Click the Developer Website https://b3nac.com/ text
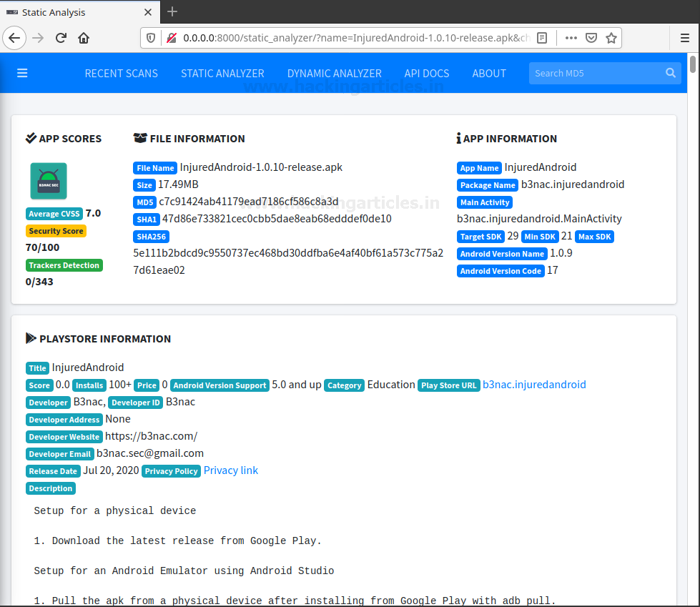 click(152, 436)
